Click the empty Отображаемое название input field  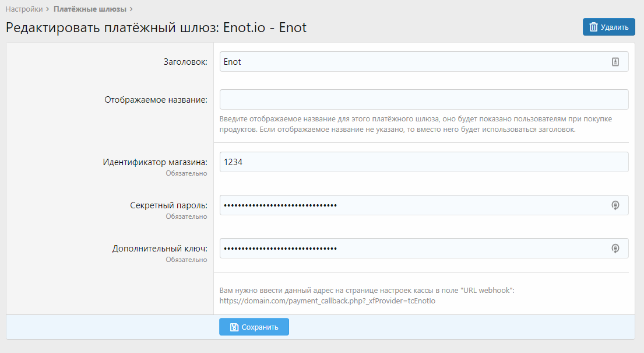(424, 99)
